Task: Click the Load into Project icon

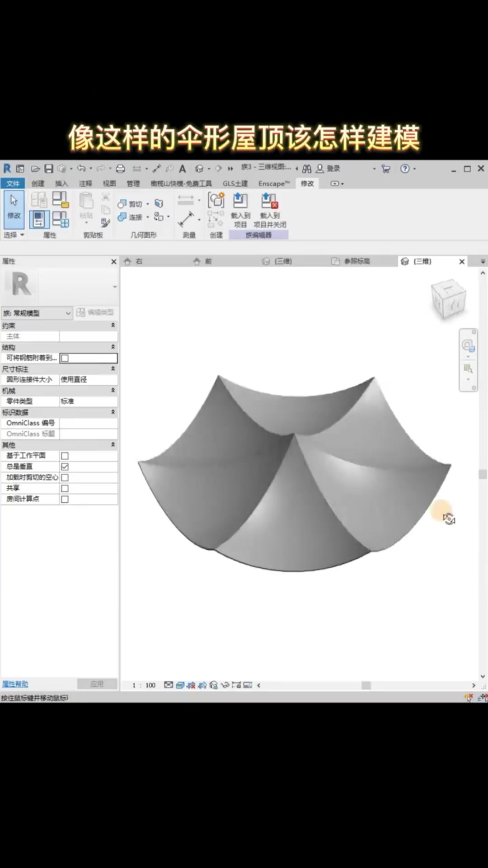Action: coord(240,201)
